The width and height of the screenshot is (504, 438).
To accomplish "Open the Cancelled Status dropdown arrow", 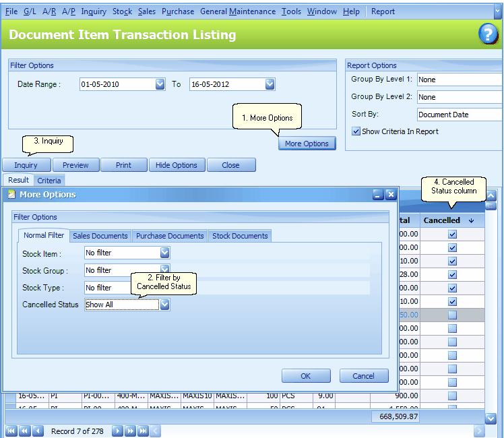I will pos(164,305).
